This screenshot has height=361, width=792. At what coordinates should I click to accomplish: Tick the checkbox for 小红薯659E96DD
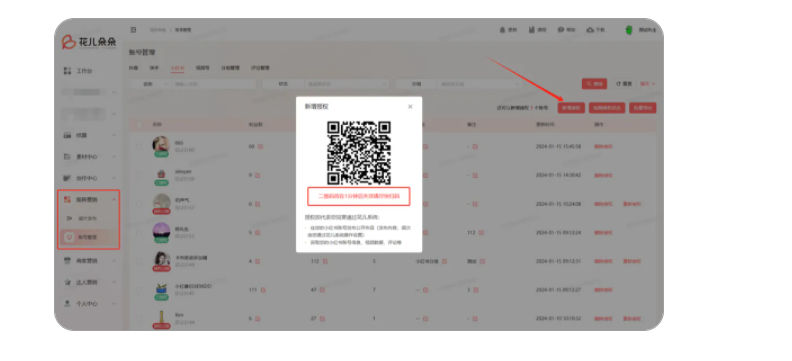(139, 290)
